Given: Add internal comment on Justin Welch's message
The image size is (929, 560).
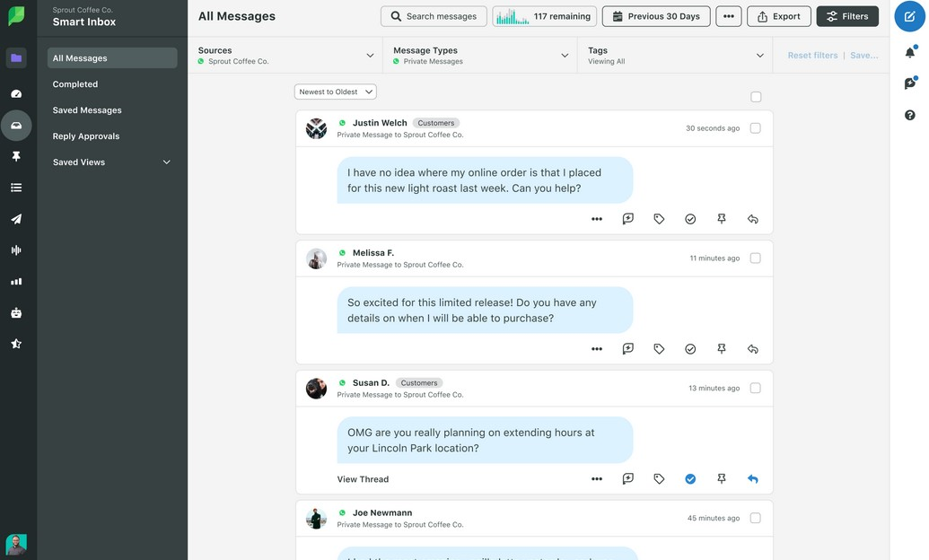Looking at the screenshot, I should [x=628, y=219].
